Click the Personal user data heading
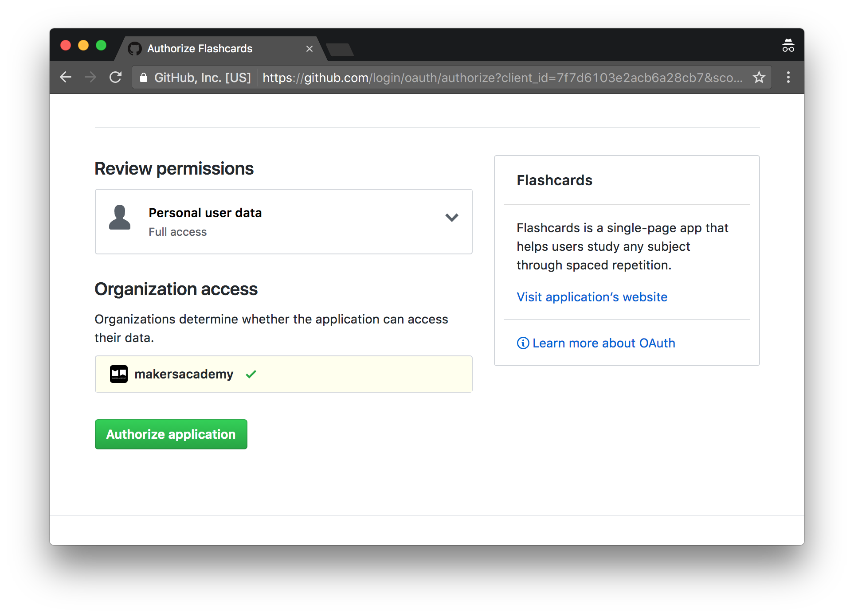This screenshot has width=854, height=616. click(x=205, y=213)
